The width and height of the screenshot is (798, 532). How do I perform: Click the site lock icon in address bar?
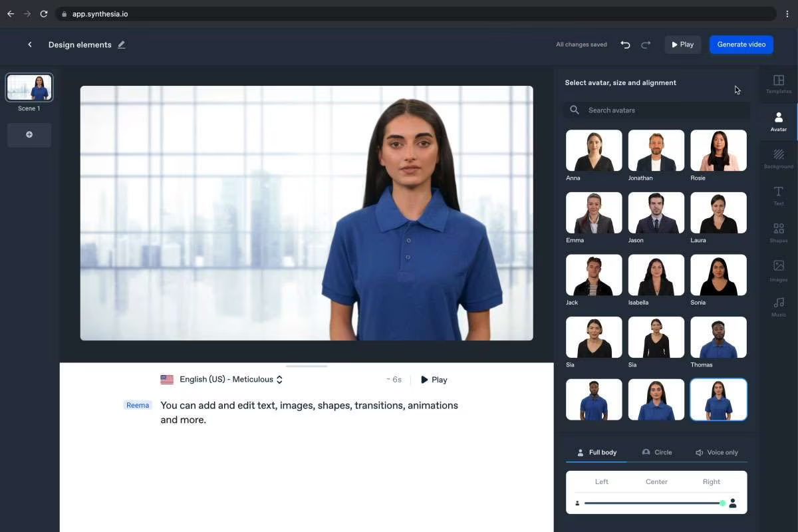[x=65, y=14]
